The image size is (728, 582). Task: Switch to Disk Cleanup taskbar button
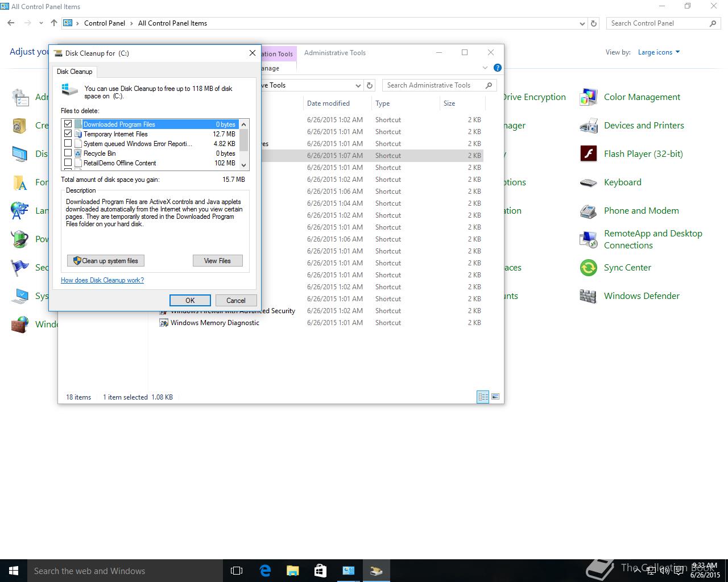click(376, 571)
